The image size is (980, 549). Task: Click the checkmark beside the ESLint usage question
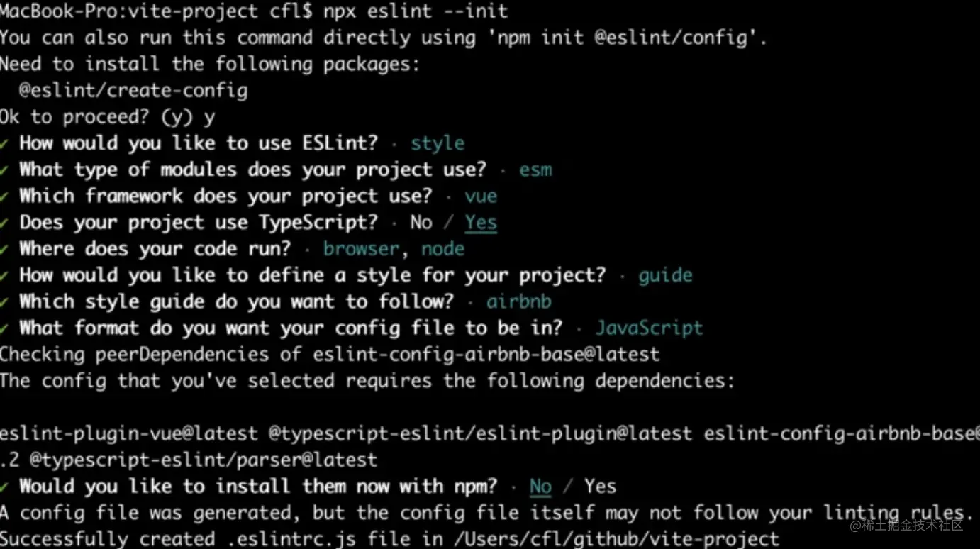click(x=4, y=143)
